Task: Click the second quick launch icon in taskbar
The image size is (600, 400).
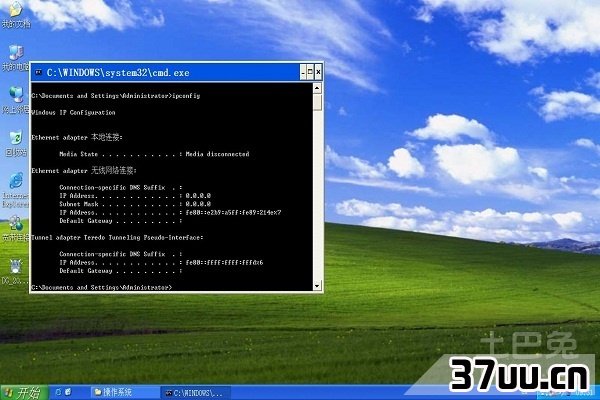Action: pyautogui.click(x=68, y=392)
